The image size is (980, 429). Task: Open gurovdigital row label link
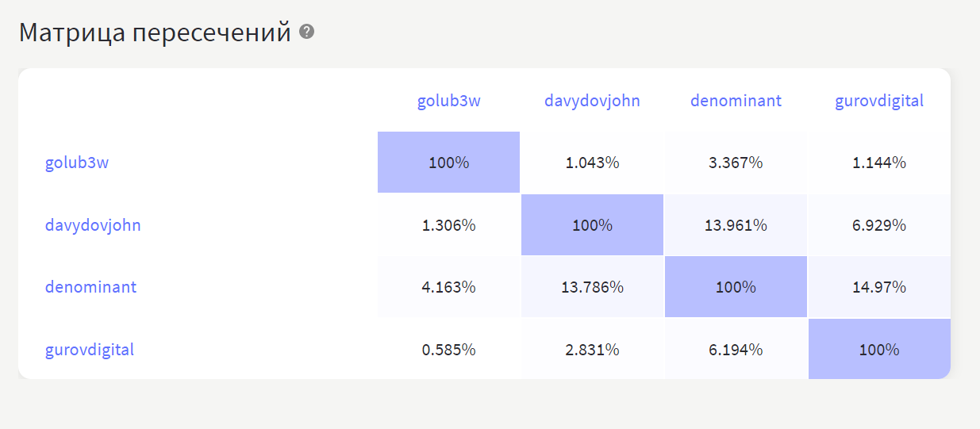(x=90, y=349)
